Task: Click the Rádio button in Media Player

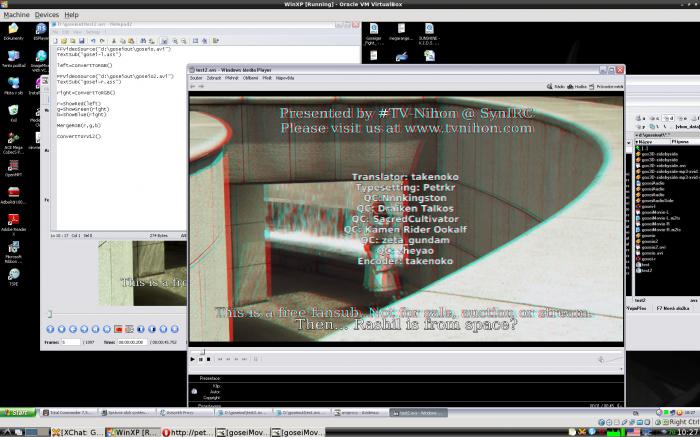Action: tap(556, 87)
